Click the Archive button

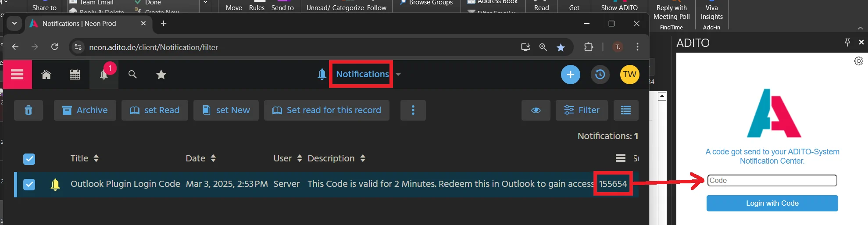click(85, 110)
